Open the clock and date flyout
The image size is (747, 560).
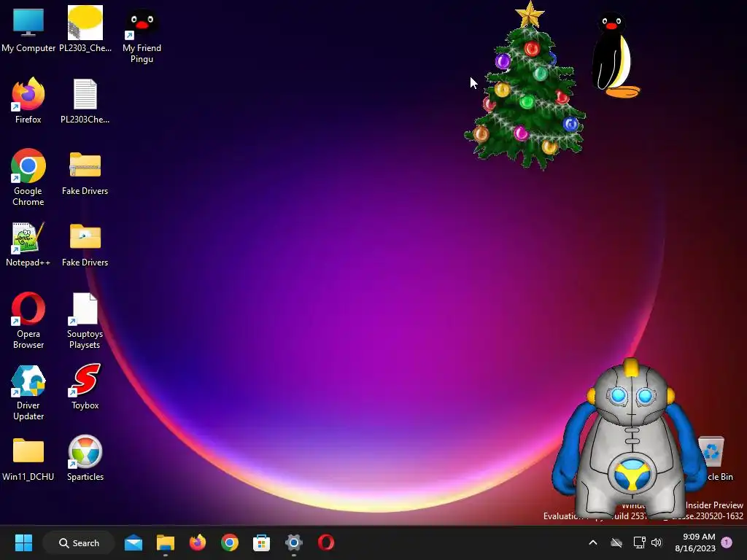coord(695,542)
